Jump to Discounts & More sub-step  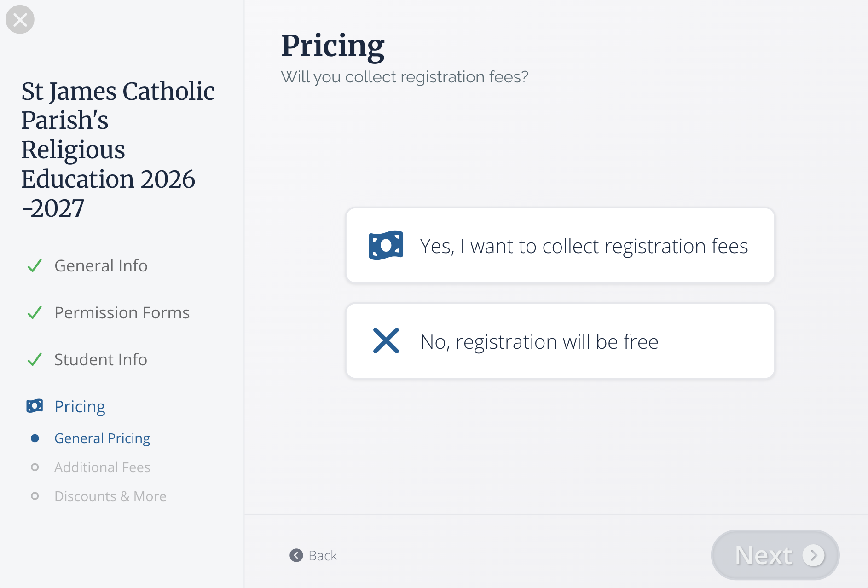pos(110,496)
